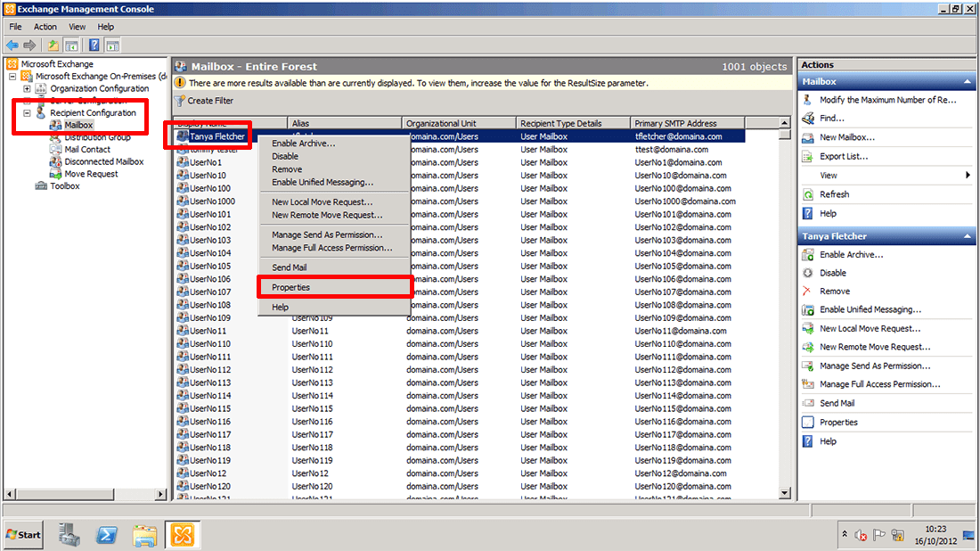Open the Windows Start menu

(x=22, y=534)
